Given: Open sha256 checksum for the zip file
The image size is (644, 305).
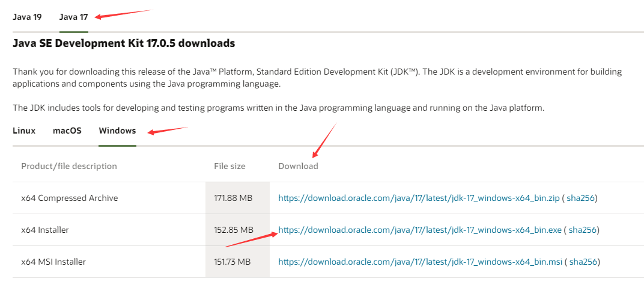Looking at the screenshot, I should [580, 198].
